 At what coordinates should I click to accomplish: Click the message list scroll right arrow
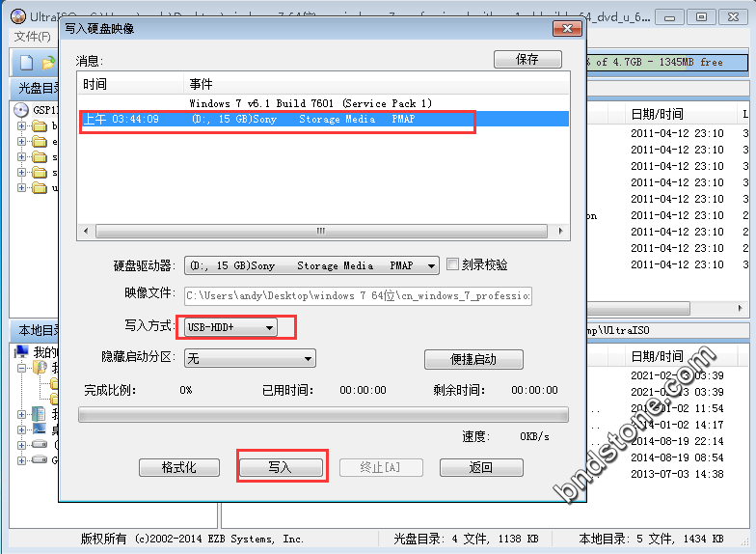click(560, 232)
